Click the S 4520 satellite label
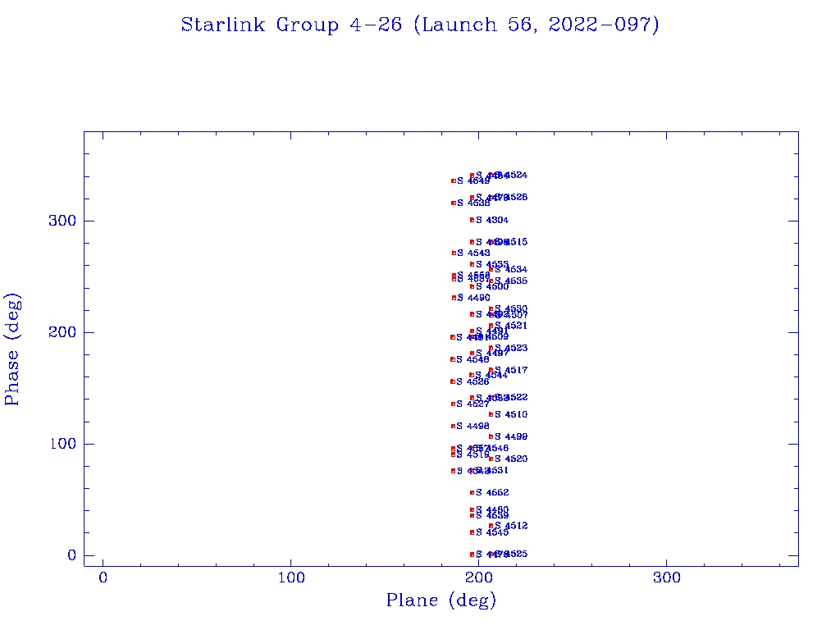Viewport: 840px width, 630px height. tap(511, 459)
